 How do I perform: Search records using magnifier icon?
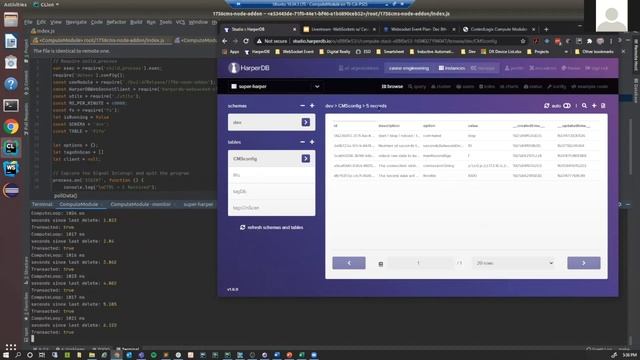[584, 106]
